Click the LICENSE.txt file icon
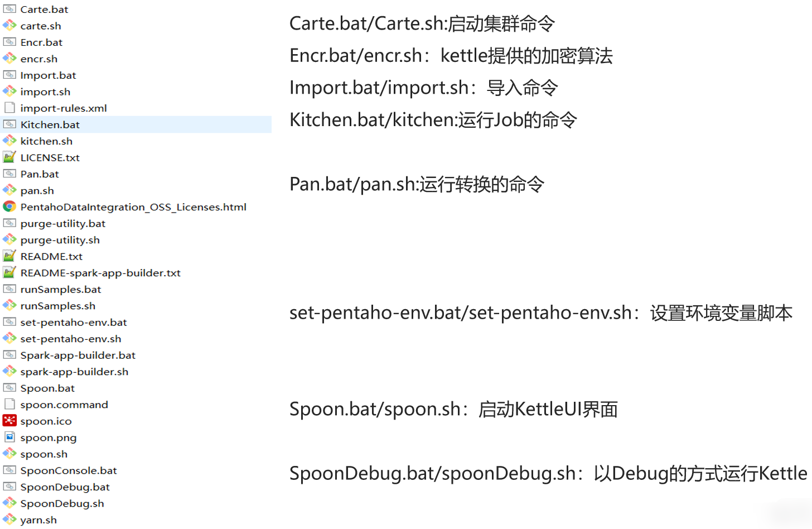This screenshot has height=529, width=812. point(9,157)
